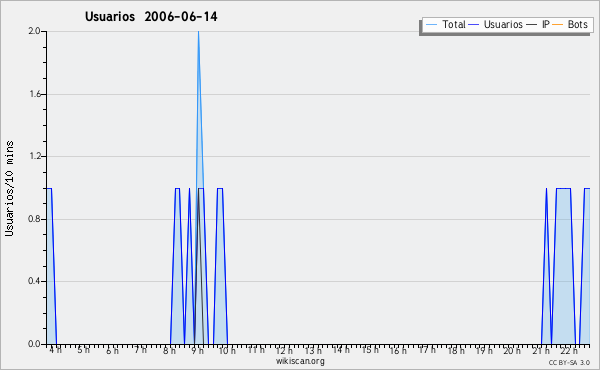Click the '4 h' x-axis label
Viewport: 600px width, 370px height.
[55, 350]
